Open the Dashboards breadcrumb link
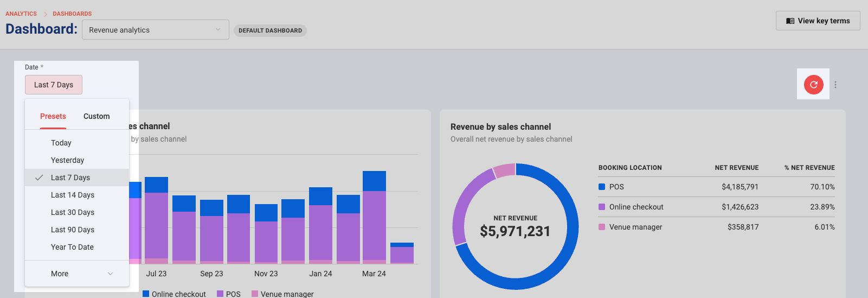This screenshot has width=868, height=298. tap(72, 14)
